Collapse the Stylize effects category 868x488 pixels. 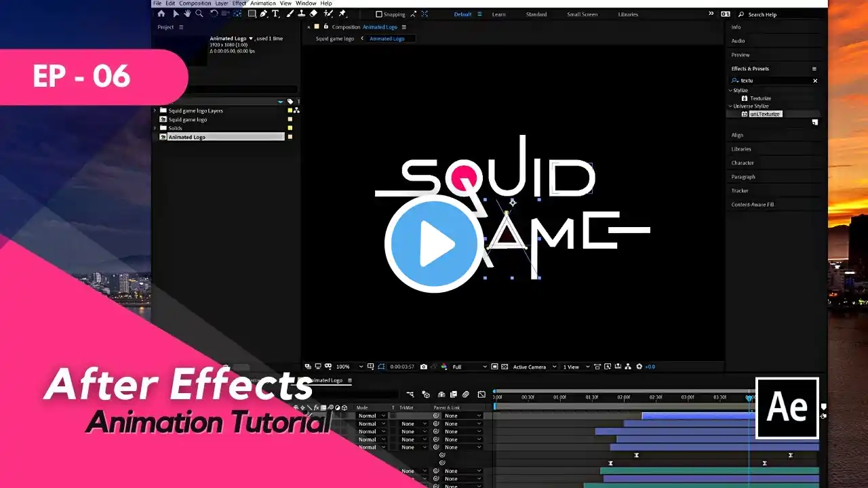tap(731, 90)
